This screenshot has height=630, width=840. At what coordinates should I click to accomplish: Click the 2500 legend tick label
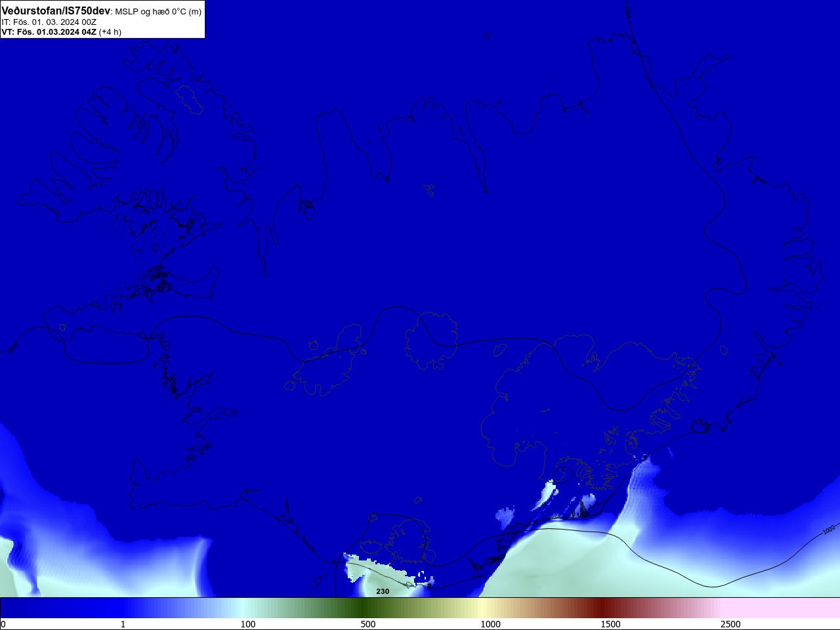pos(730,624)
